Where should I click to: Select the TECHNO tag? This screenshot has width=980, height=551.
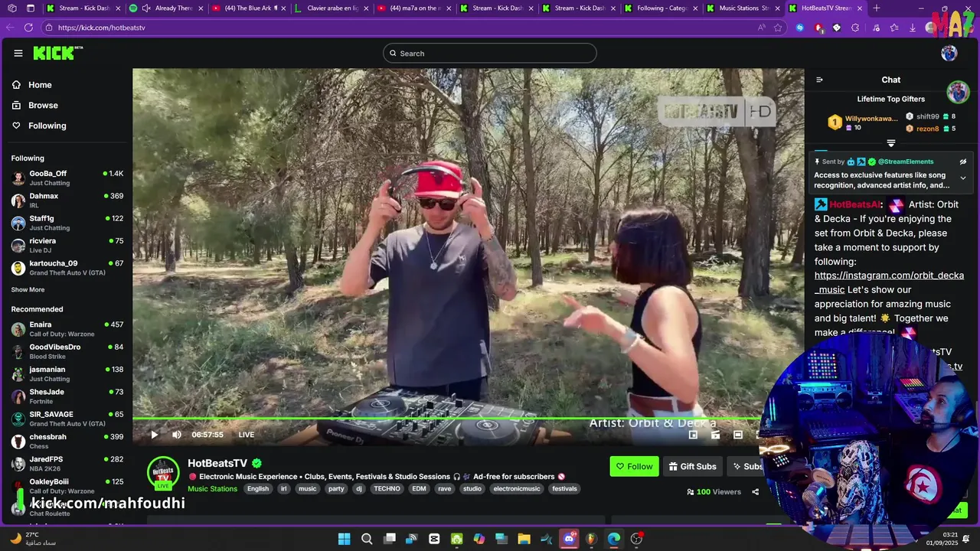387,489
